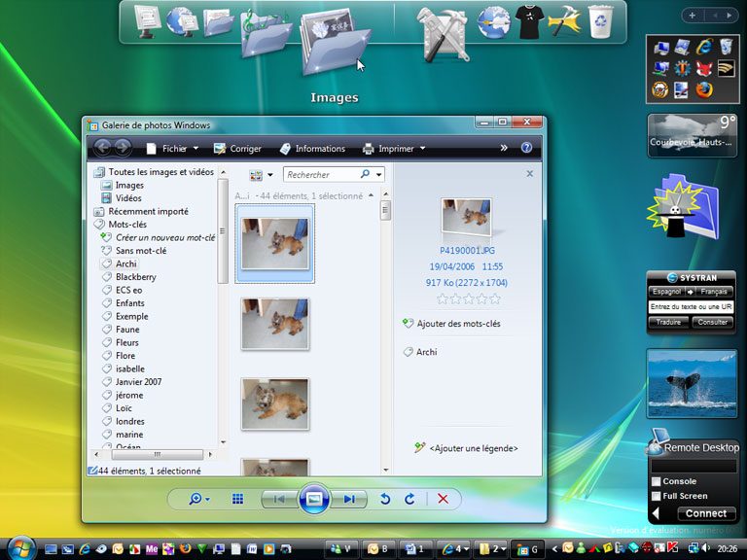Go to the next photo

tap(350, 499)
